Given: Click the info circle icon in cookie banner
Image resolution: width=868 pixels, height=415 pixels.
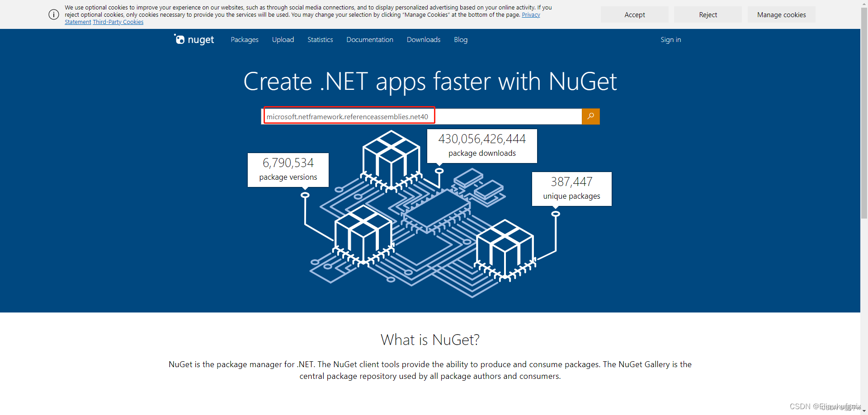Looking at the screenshot, I should coord(53,14).
